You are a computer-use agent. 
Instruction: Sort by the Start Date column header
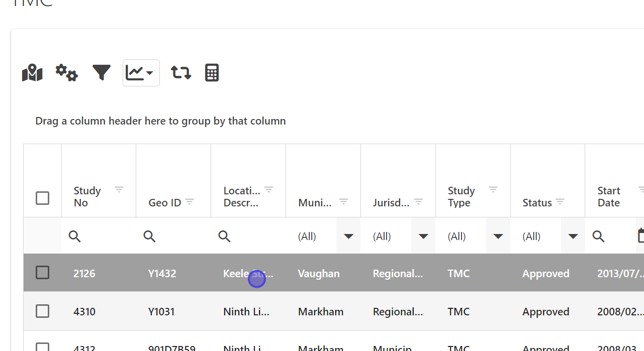[608, 197]
